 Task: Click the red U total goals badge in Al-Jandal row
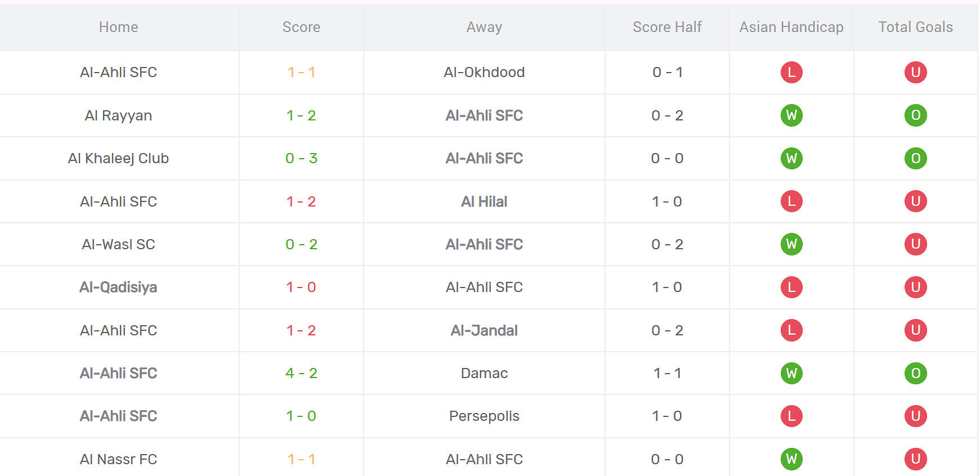click(x=916, y=330)
